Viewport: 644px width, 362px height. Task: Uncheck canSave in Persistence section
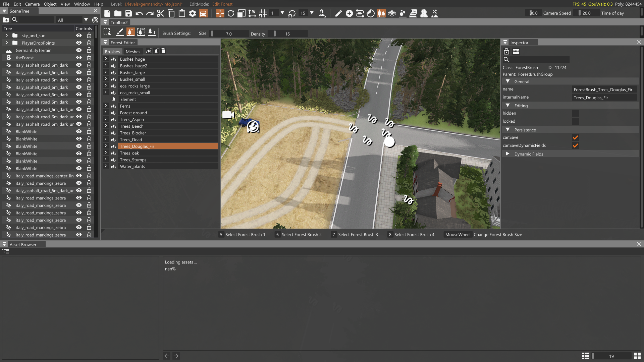click(575, 137)
